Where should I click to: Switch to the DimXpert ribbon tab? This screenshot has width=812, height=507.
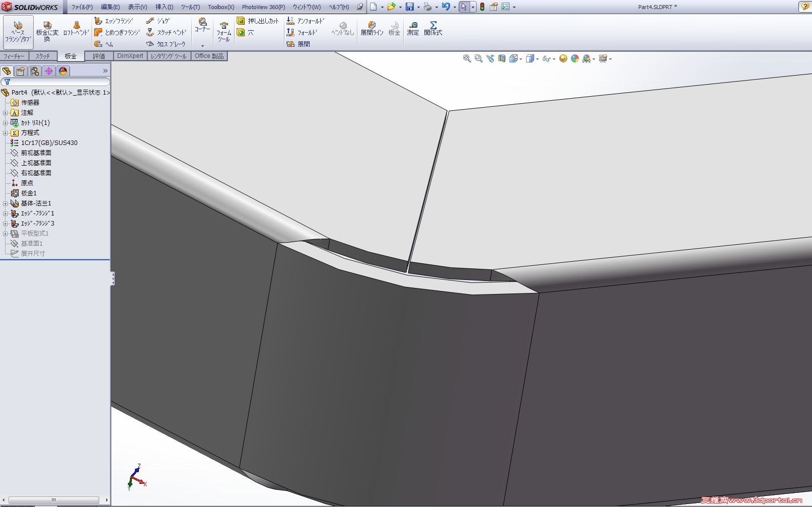(130, 56)
